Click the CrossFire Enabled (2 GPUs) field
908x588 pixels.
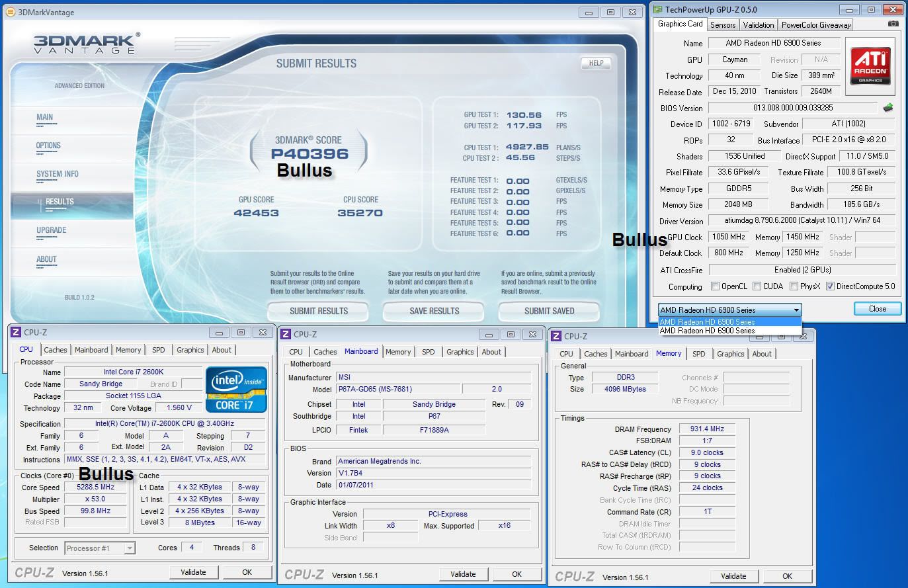[802, 270]
